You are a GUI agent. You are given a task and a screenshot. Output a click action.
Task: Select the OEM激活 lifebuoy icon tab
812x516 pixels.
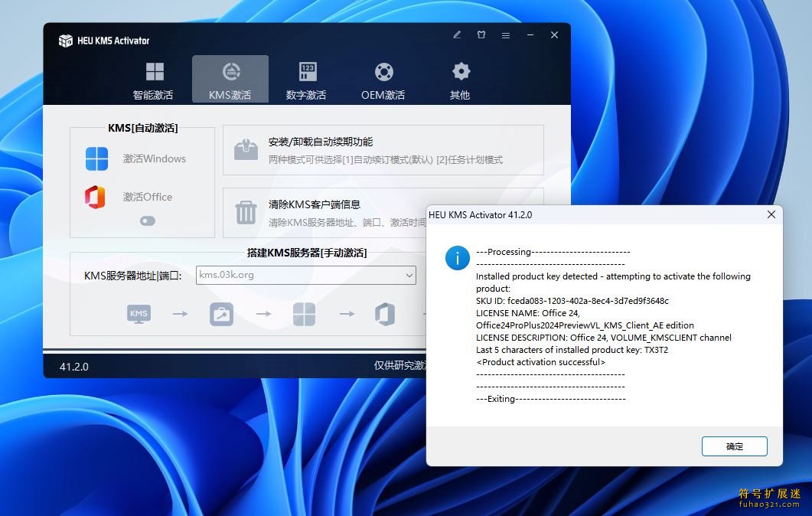pyautogui.click(x=383, y=80)
